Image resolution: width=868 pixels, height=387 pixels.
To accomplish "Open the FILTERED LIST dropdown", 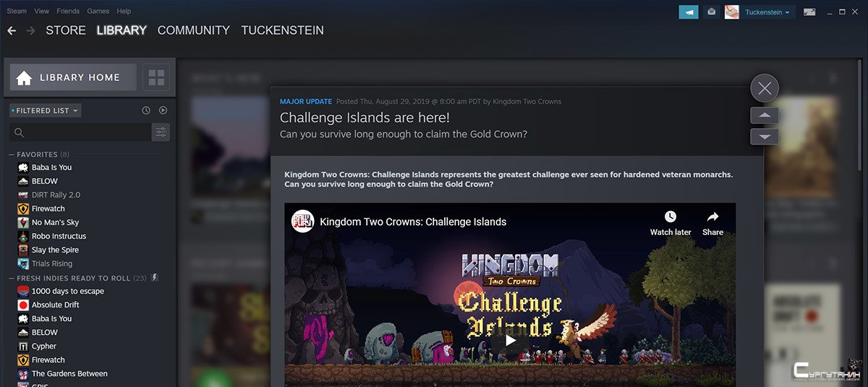I will pos(46,111).
